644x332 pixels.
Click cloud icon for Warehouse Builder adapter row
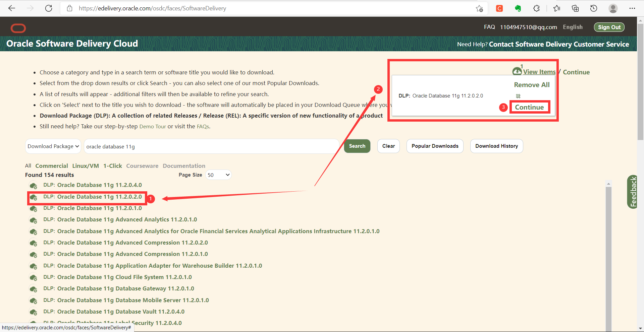33,266
